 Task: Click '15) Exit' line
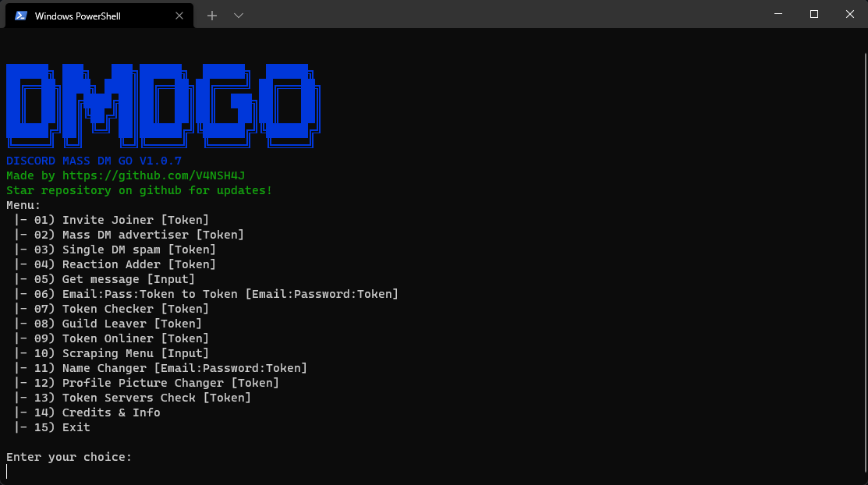coord(52,427)
